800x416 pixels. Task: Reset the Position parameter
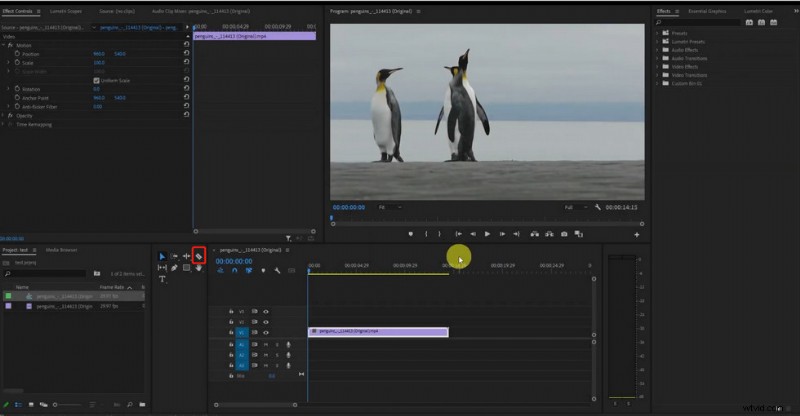point(186,53)
